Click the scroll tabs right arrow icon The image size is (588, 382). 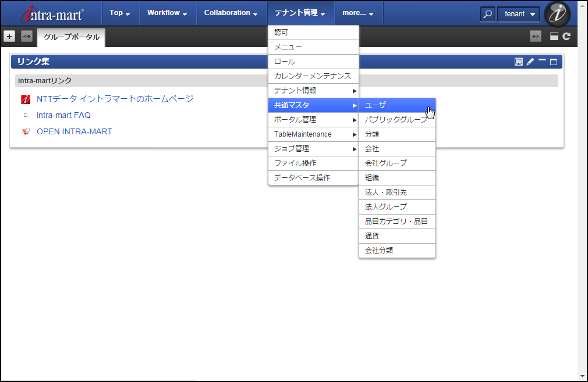tap(535, 36)
